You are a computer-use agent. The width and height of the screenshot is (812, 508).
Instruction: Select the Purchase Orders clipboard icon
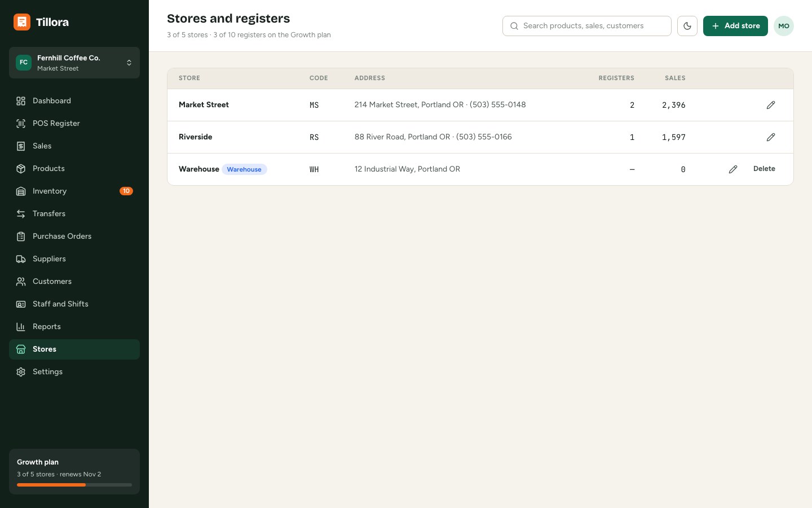21,237
